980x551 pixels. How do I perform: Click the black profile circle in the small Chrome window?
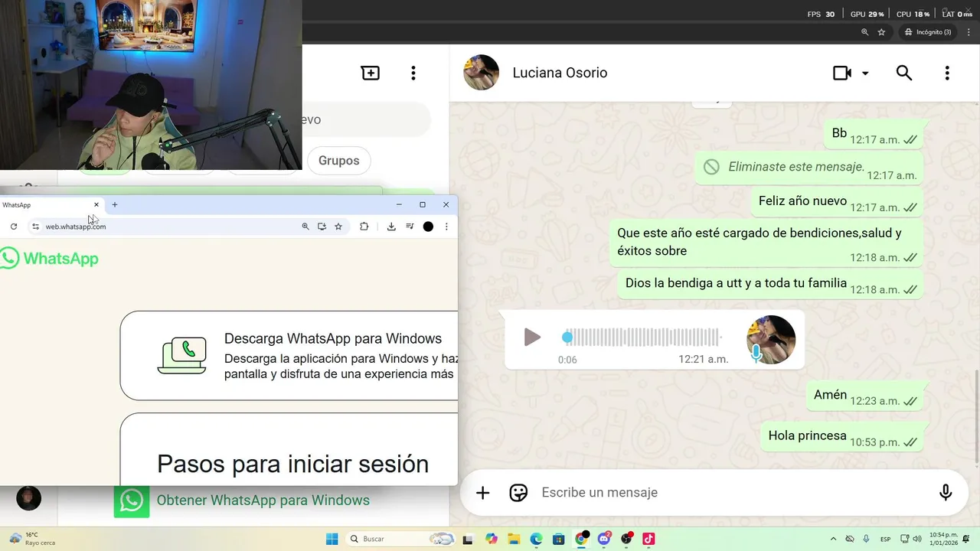(x=428, y=227)
